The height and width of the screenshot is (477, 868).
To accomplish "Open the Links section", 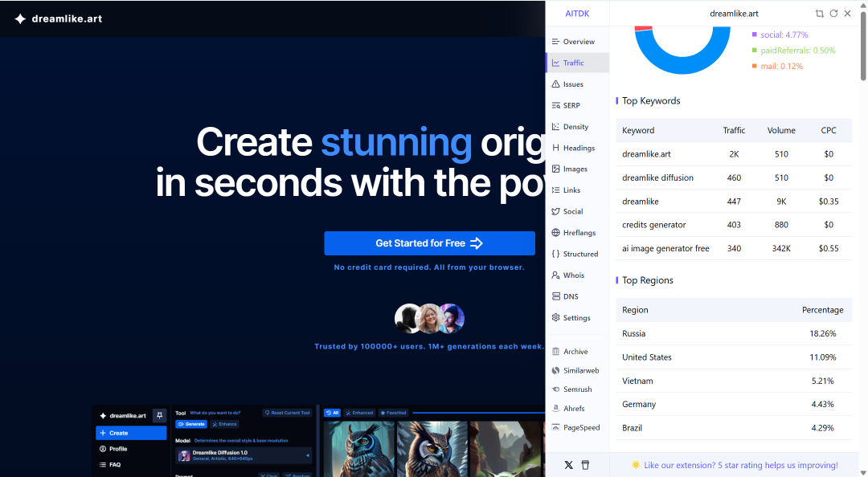I will (x=577, y=190).
